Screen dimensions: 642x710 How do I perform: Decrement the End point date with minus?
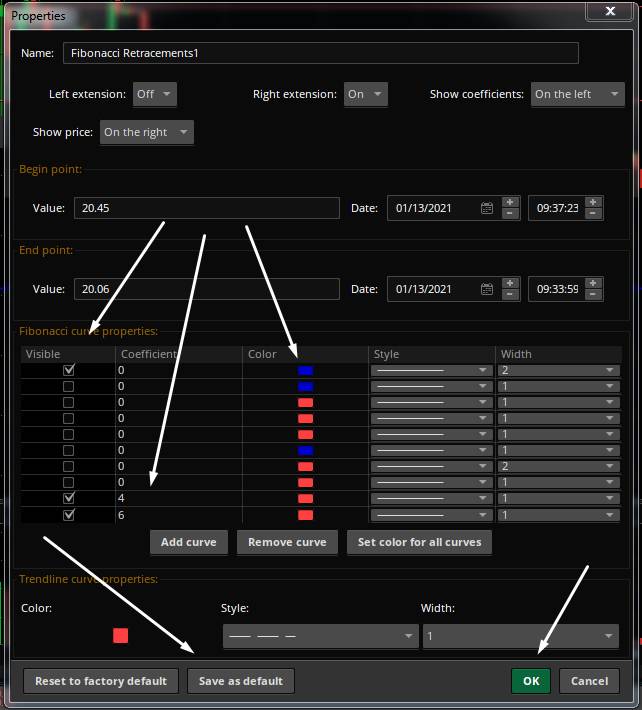click(x=509, y=296)
